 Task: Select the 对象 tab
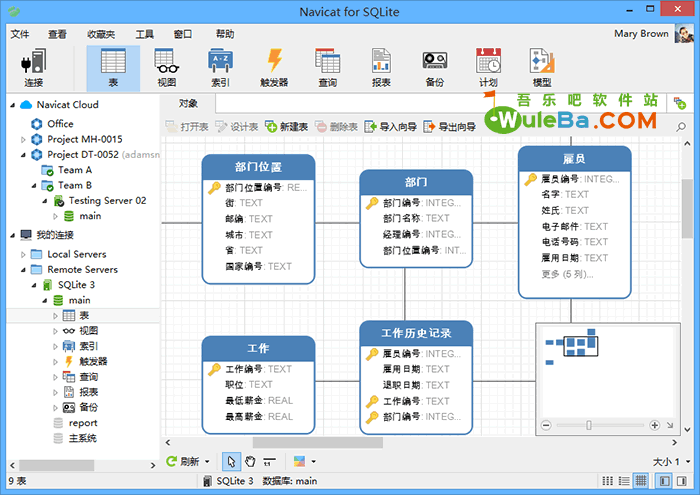[x=188, y=104]
